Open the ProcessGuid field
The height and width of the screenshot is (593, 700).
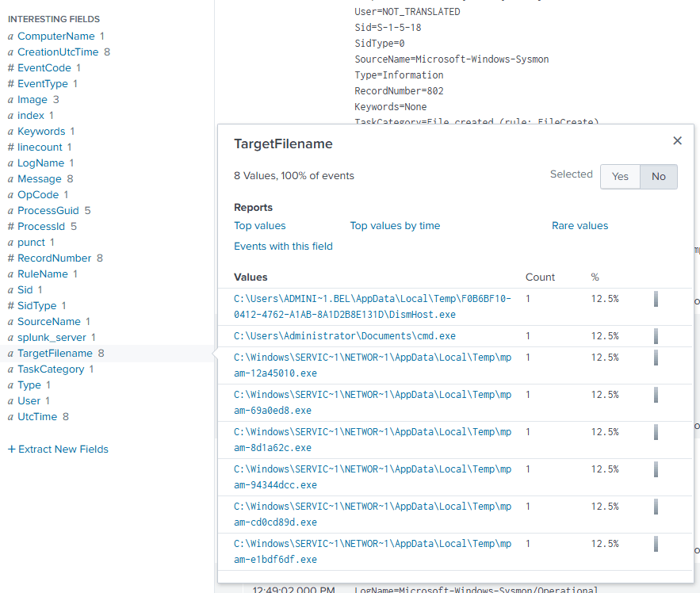(x=48, y=211)
